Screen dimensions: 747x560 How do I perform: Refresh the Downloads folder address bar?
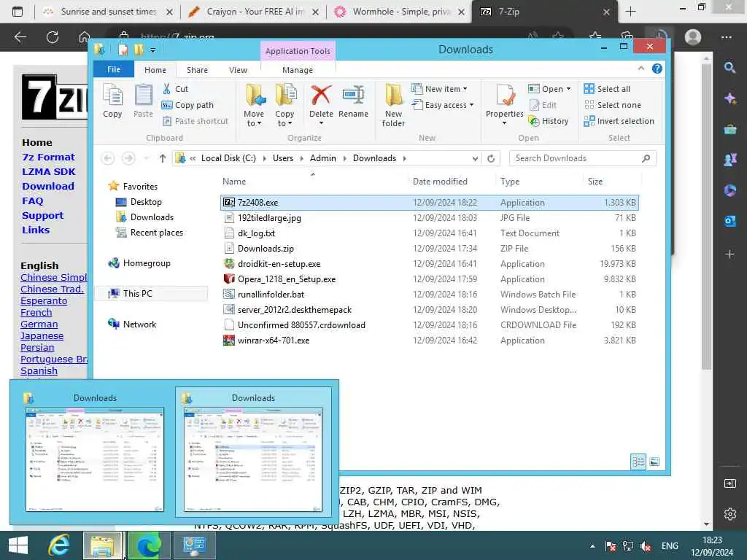[491, 158]
